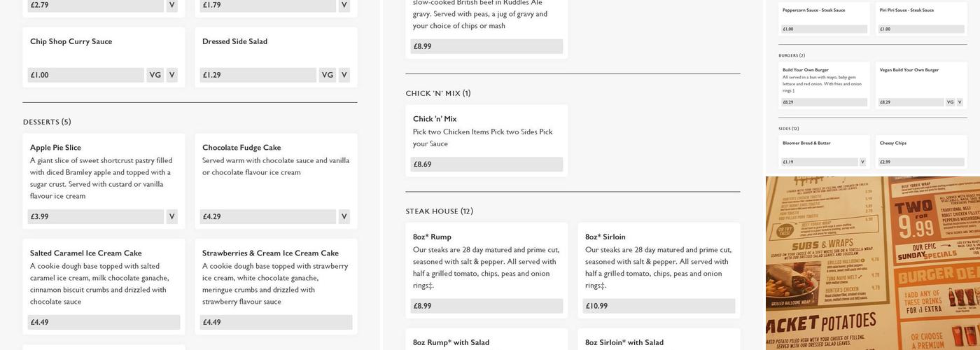980x350 pixels.
Task: Select the VG badge on Dressed Side Salad
Action: coord(327,75)
